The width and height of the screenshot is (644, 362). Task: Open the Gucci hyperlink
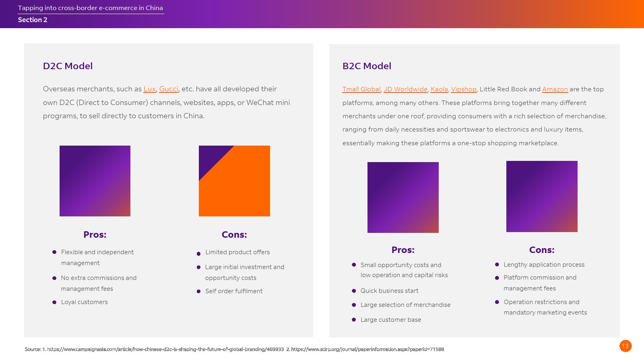169,89
